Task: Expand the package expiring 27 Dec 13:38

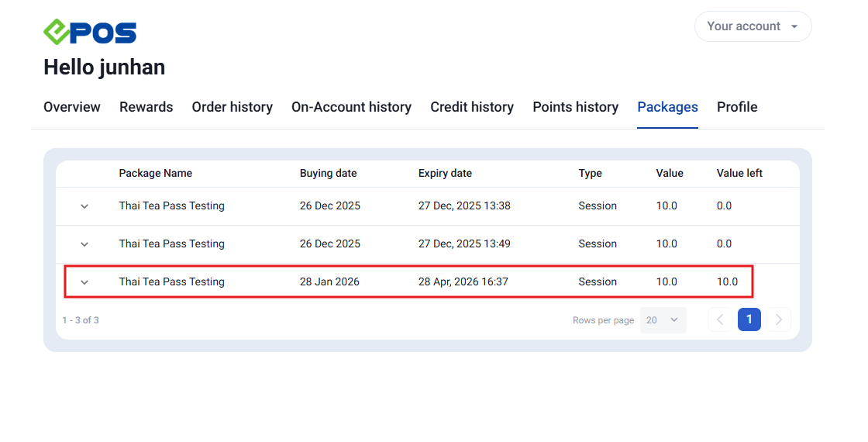Action: pos(84,206)
